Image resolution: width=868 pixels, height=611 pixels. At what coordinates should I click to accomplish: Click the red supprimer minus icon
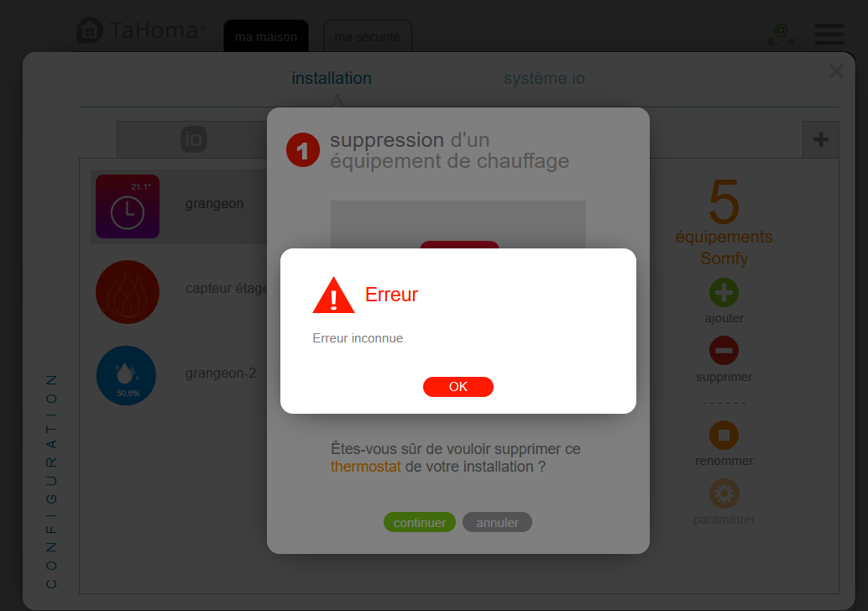click(724, 350)
